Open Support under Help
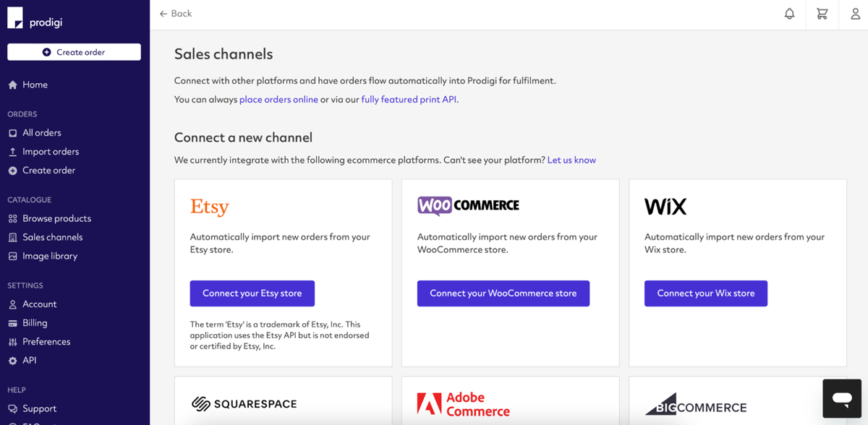Image resolution: width=868 pixels, height=425 pixels. (x=38, y=408)
